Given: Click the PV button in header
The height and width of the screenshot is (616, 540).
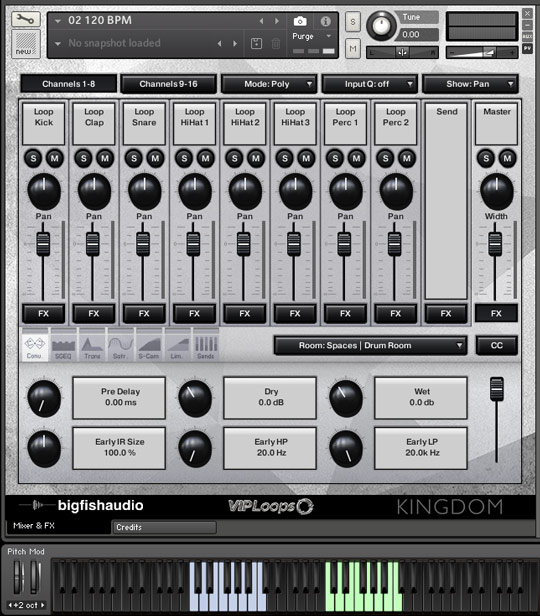Looking at the screenshot, I should [527, 48].
